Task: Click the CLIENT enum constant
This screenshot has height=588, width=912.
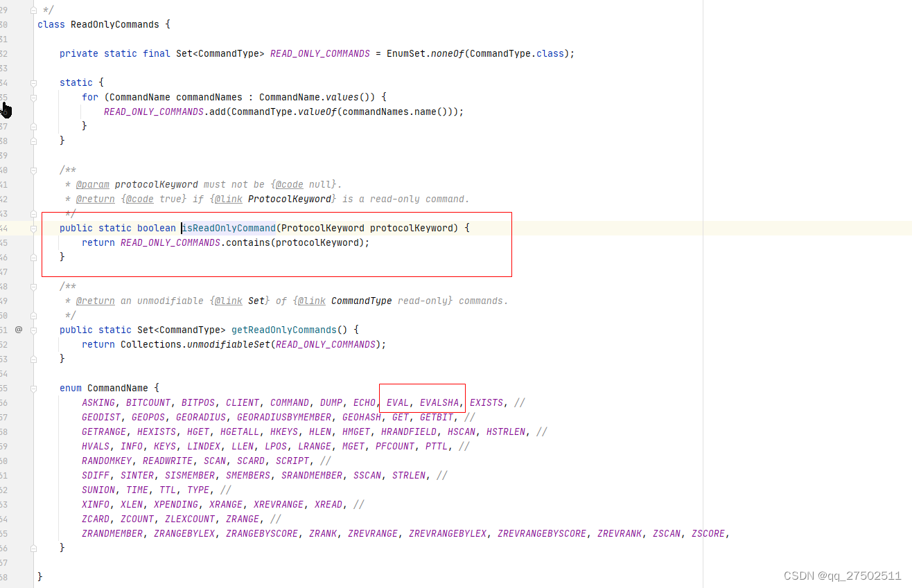Action: coord(243,402)
